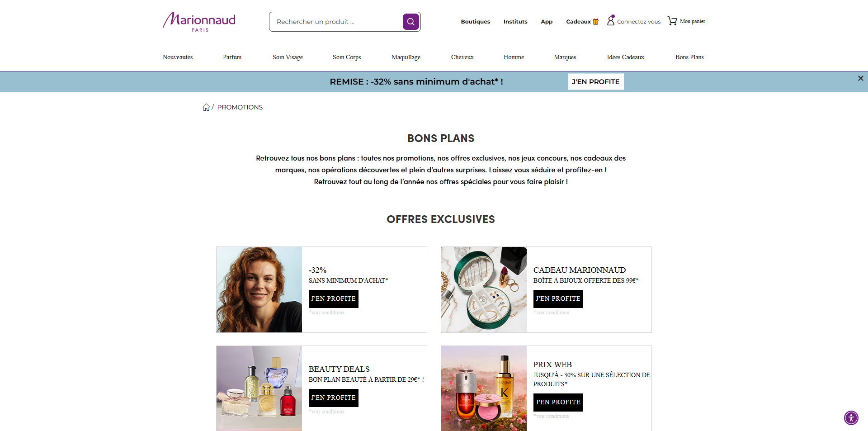
Task: Click the banner text 'REMISE : -32% sans minimum d'achat* !'
Action: pos(416,82)
